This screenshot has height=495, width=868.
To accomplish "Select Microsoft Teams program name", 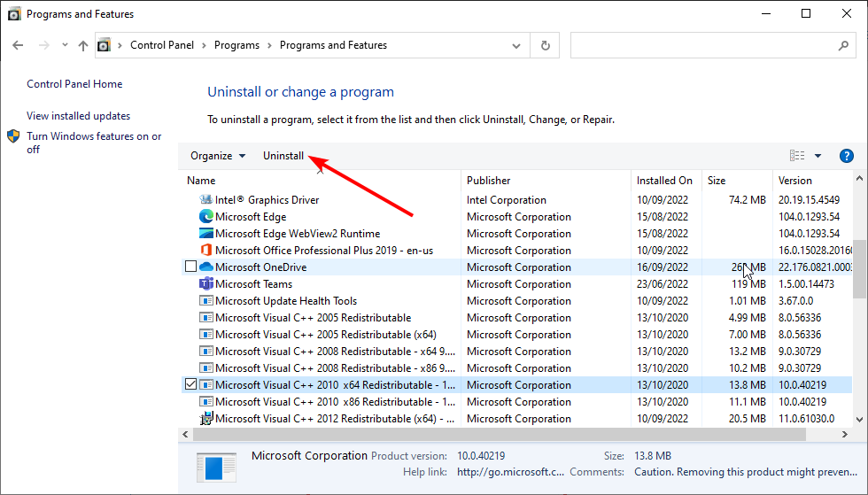I will point(253,284).
